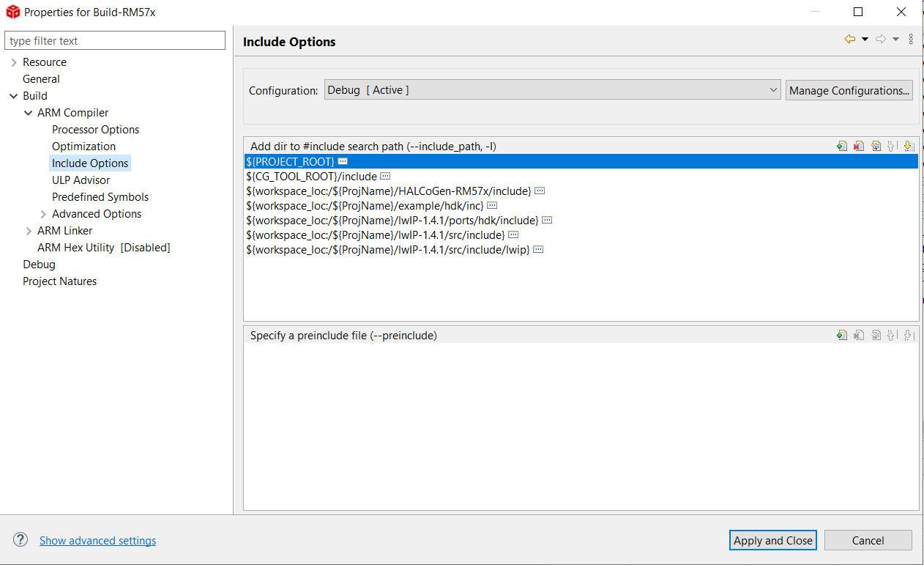Screen dimensions: 924x565
Task: Delete entry from the preinclude list
Action: [858, 335]
